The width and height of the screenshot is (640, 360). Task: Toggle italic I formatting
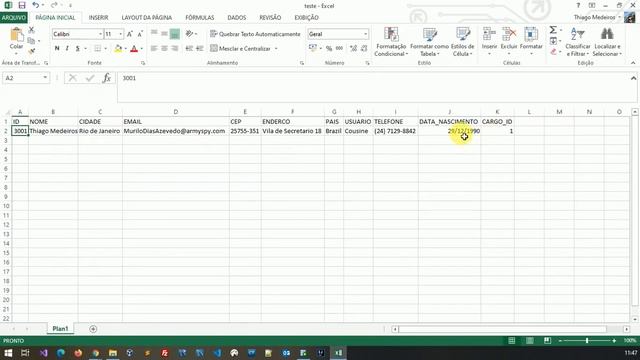pyautogui.click(x=67, y=49)
